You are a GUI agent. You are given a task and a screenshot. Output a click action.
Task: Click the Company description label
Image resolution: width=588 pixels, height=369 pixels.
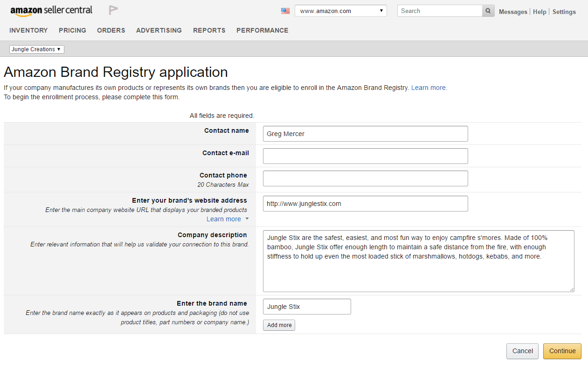pos(212,235)
